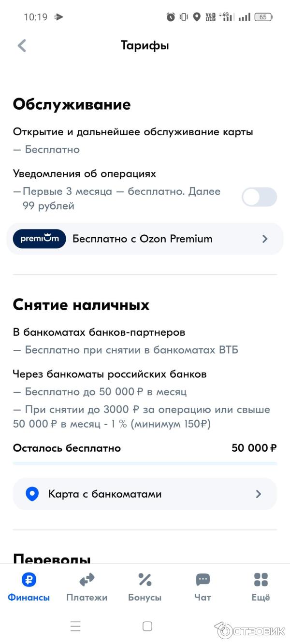Open the ATM map chevron arrow

click(258, 494)
